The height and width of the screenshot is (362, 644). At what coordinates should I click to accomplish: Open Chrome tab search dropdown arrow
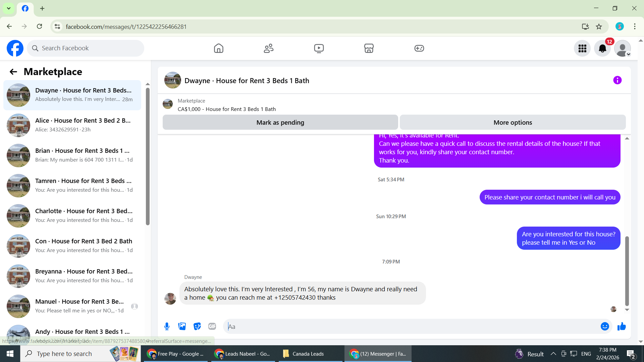pyautogui.click(x=9, y=8)
